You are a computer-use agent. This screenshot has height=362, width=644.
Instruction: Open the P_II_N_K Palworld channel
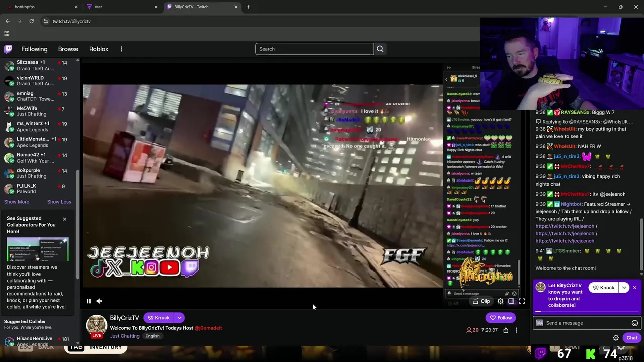(38, 189)
